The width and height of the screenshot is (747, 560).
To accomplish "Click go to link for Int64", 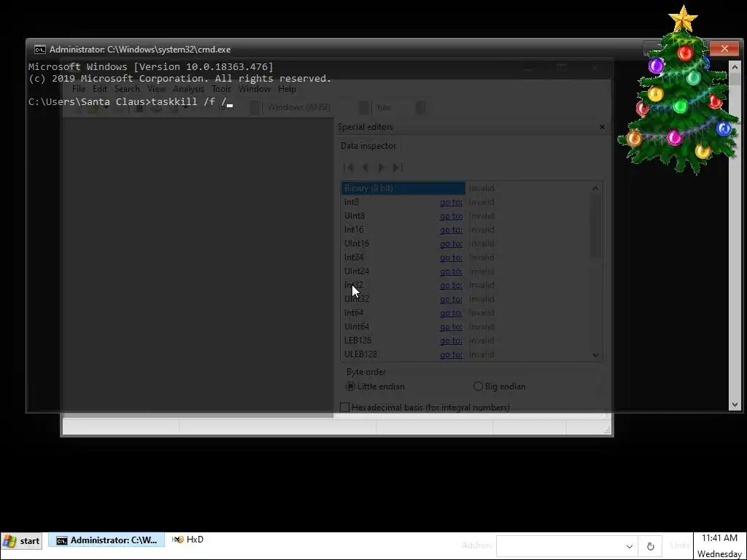I will [451, 313].
